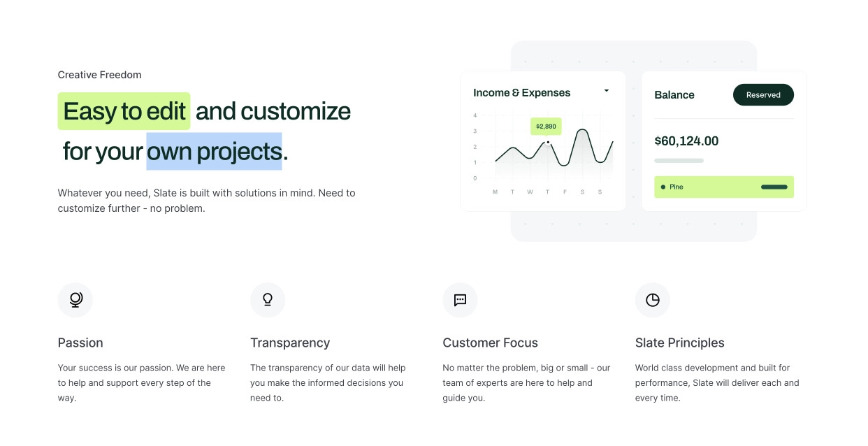The width and height of the screenshot is (868, 446).
Task: Click the dark progress bar in Pine row
Action: 774,187
